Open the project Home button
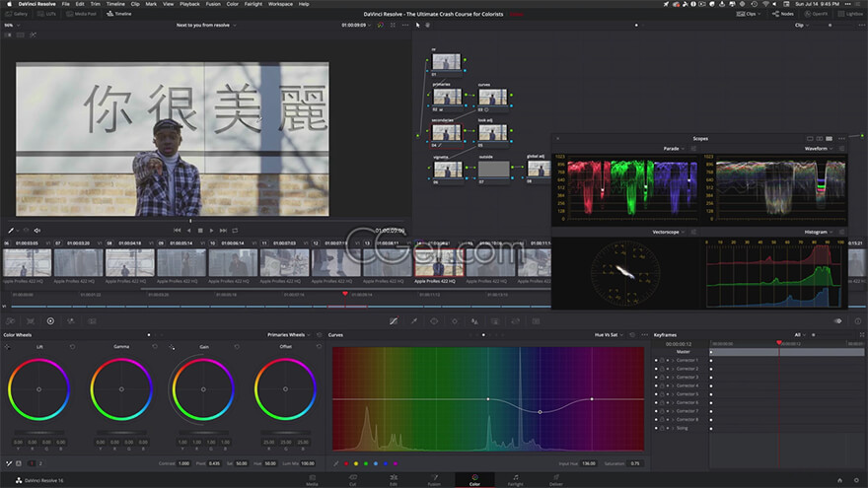The width and height of the screenshot is (868, 488). (x=839, y=480)
